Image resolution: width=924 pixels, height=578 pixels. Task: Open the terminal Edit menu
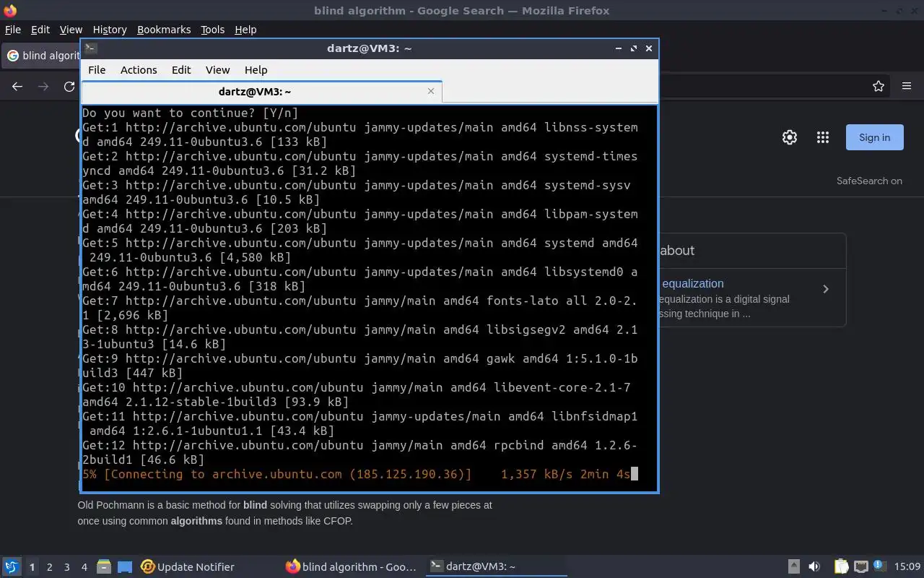(181, 70)
